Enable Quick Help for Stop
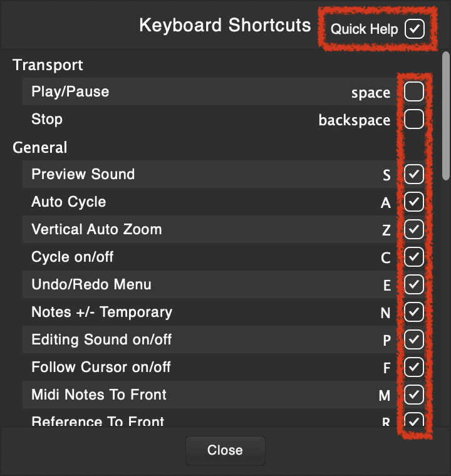This screenshot has width=451, height=476. pyautogui.click(x=413, y=119)
